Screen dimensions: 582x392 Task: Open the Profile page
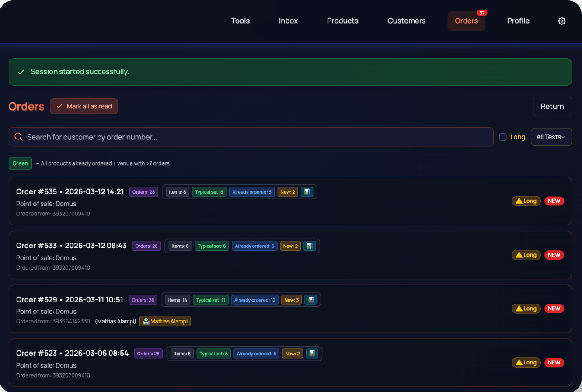click(518, 21)
